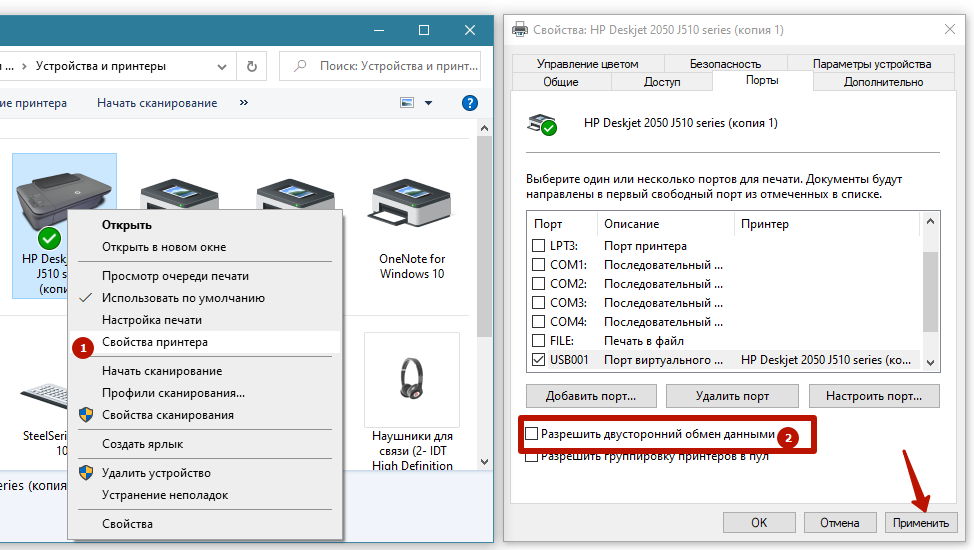974x550 pixels.
Task: Toggle Использовать по умолчанию menu item
Action: 205,298
